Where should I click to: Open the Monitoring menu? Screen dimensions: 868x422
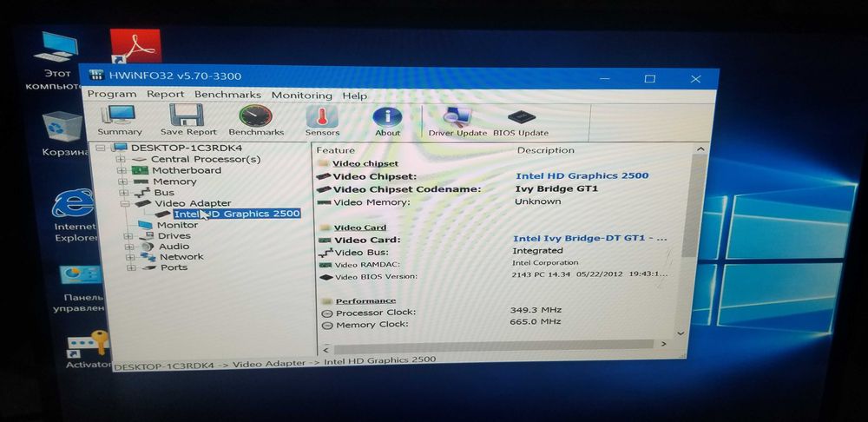(x=302, y=96)
